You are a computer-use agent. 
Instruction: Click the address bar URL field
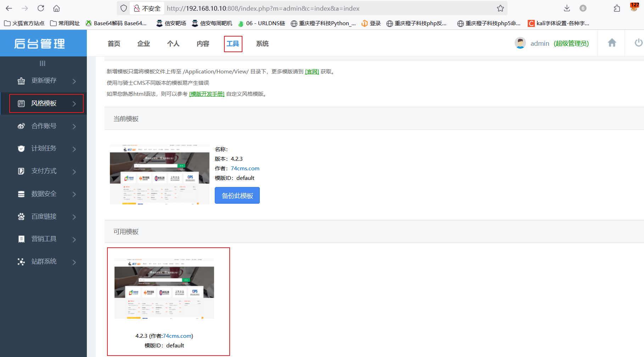[319, 8]
